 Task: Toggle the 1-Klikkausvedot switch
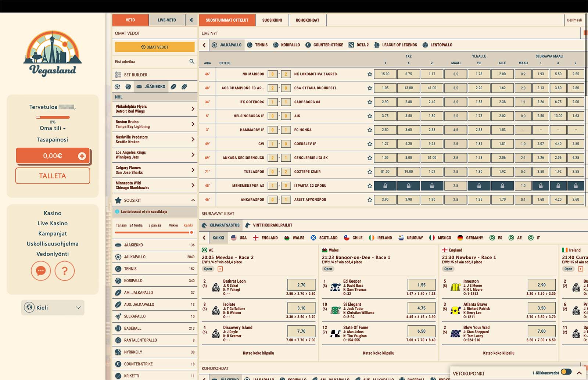coord(566,372)
